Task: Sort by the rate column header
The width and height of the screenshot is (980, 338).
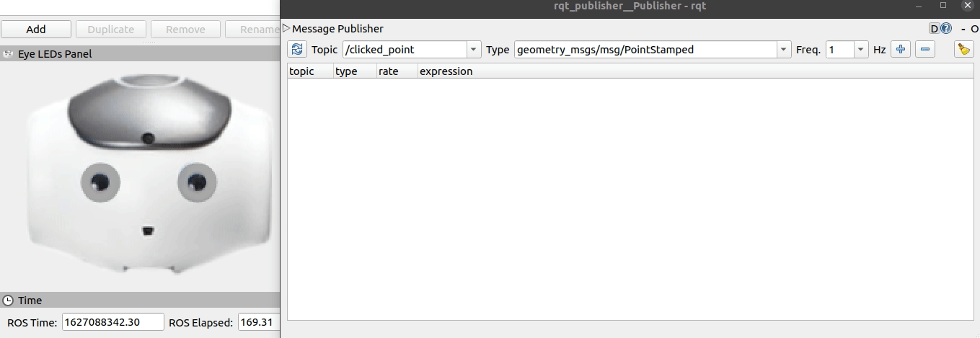Action: [397, 71]
